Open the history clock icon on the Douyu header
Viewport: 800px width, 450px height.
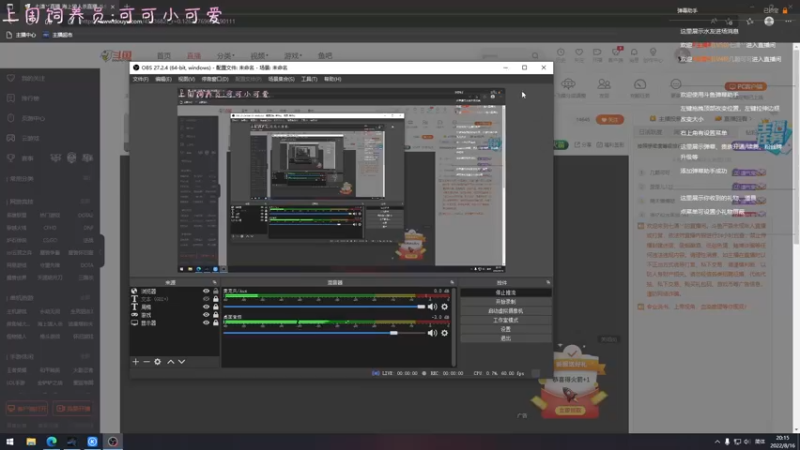561,52
